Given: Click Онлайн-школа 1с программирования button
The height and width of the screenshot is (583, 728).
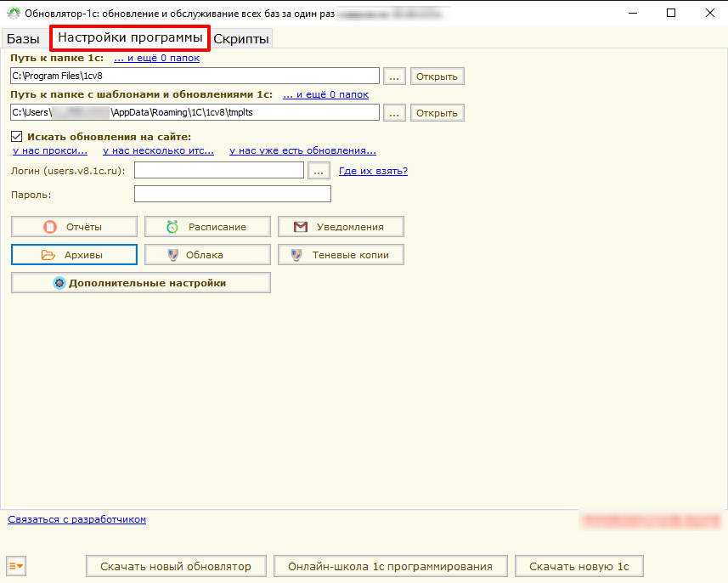Looking at the screenshot, I should 391,566.
